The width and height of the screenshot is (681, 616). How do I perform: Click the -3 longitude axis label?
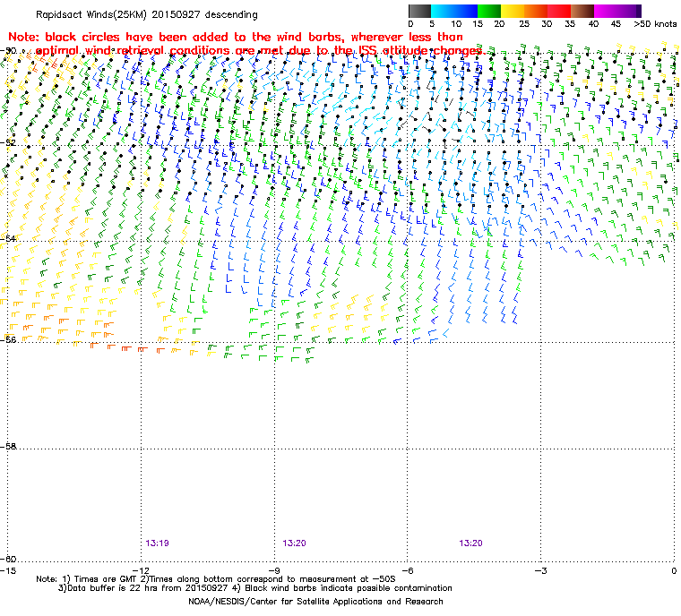(540, 570)
